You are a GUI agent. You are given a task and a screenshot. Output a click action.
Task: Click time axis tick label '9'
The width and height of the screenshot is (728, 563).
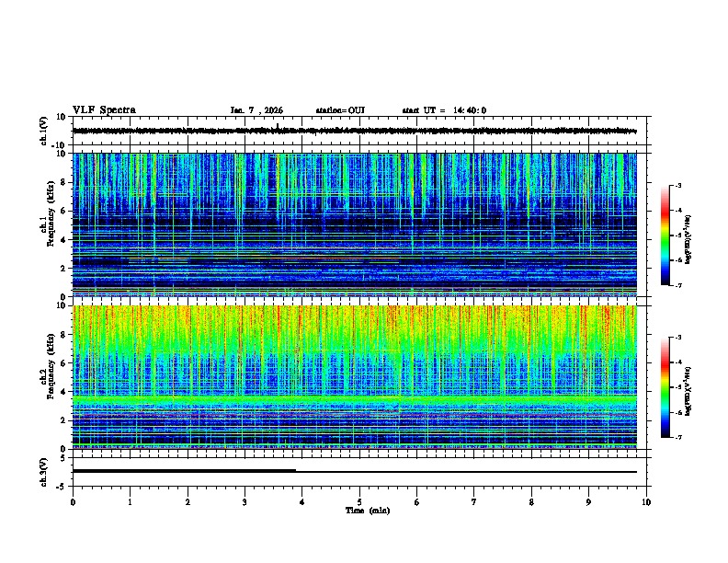point(588,502)
